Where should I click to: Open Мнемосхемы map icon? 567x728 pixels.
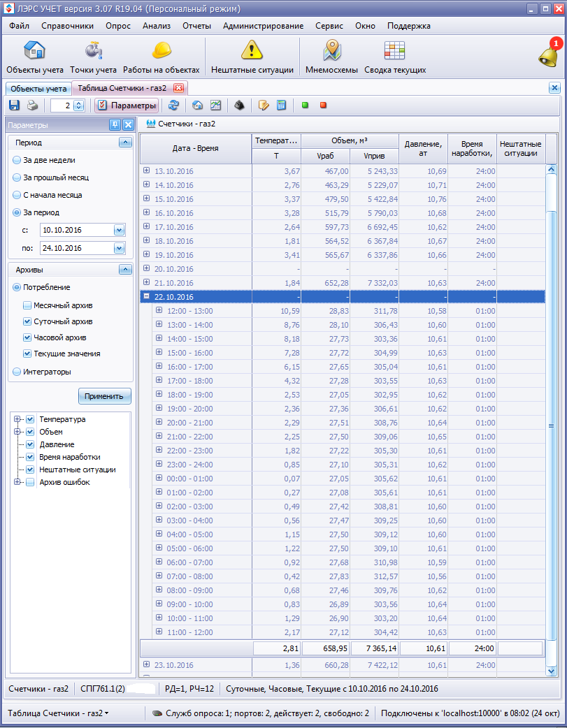point(332,57)
